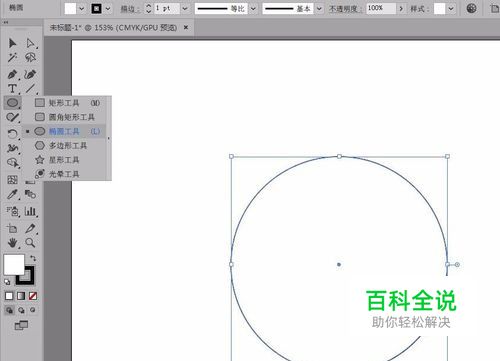Select the Column Graph tool

pyautogui.click(x=30, y=211)
